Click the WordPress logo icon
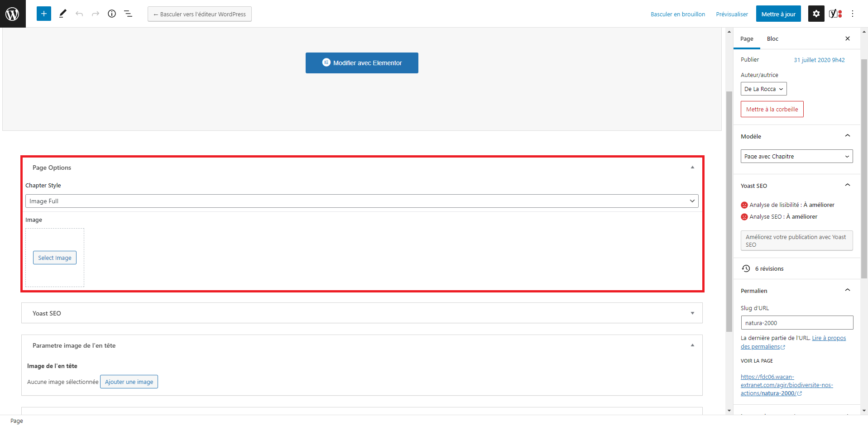868x426 pixels. point(13,14)
